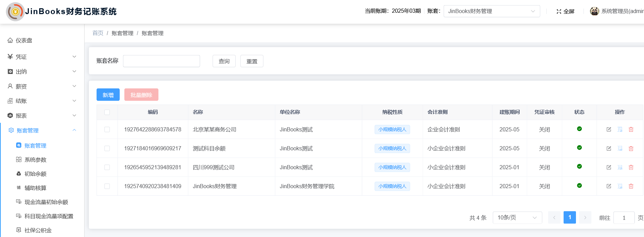Click the edit icon for 北京某某商务公司 row
The height and width of the screenshot is (237, 644).
(609, 129)
